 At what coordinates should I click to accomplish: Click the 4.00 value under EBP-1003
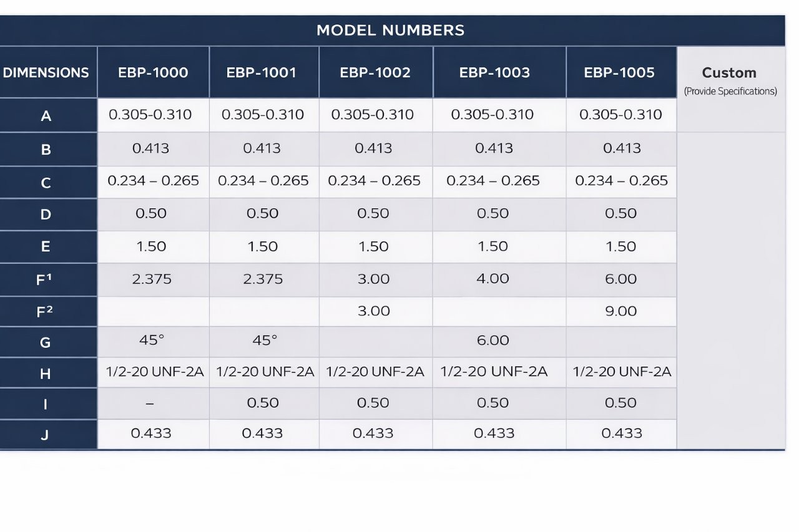point(493,278)
